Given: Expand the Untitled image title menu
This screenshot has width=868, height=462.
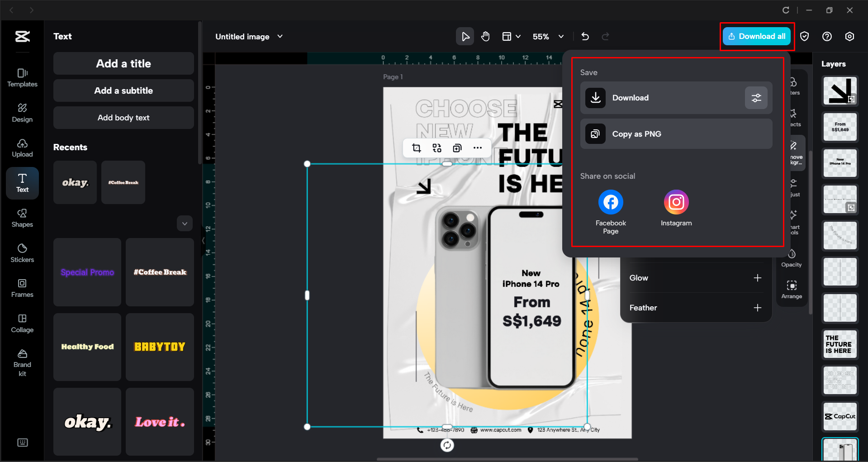Looking at the screenshot, I should 280,36.
